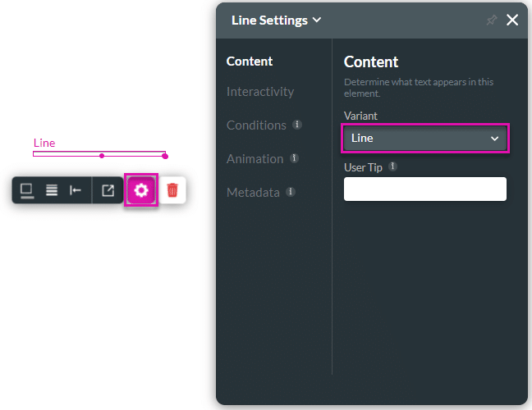Click into the User Tip text field

(424, 189)
